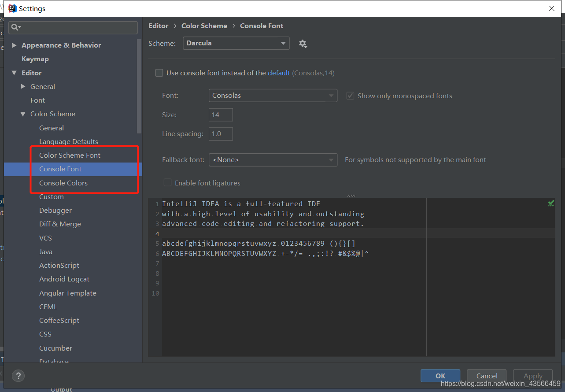This screenshot has width=565, height=392.
Task: Select Custom color scheme item
Action: pyautogui.click(x=52, y=196)
